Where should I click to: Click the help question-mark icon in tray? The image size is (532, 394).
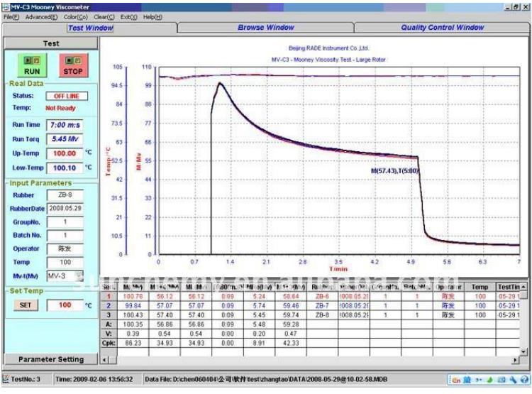point(524,380)
